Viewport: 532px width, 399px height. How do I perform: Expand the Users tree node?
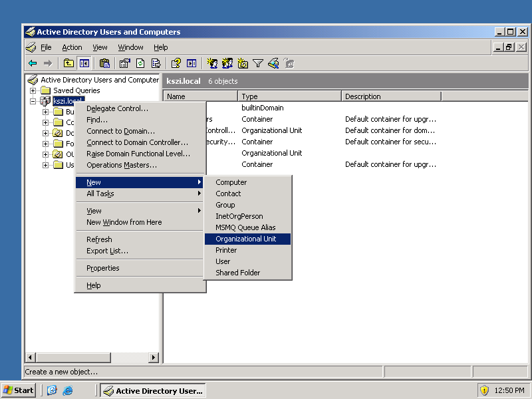[x=45, y=165]
